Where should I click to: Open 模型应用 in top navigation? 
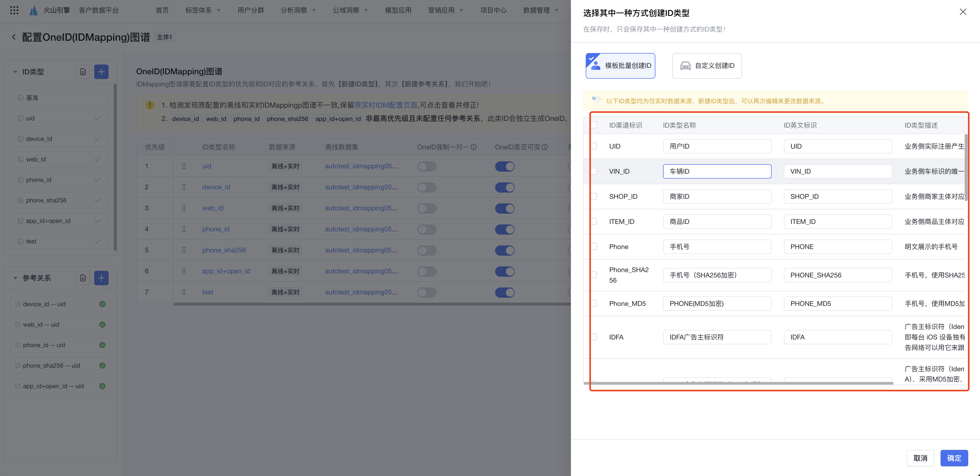coord(398,10)
